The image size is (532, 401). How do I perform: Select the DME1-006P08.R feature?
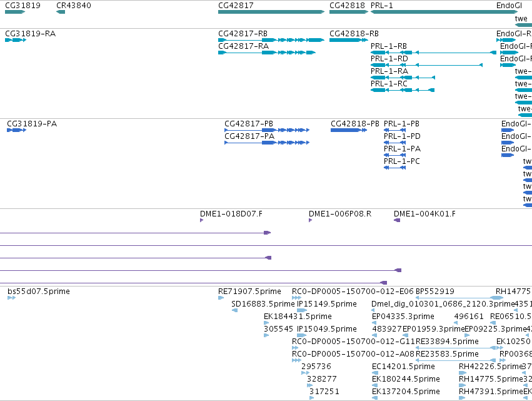tap(310, 220)
